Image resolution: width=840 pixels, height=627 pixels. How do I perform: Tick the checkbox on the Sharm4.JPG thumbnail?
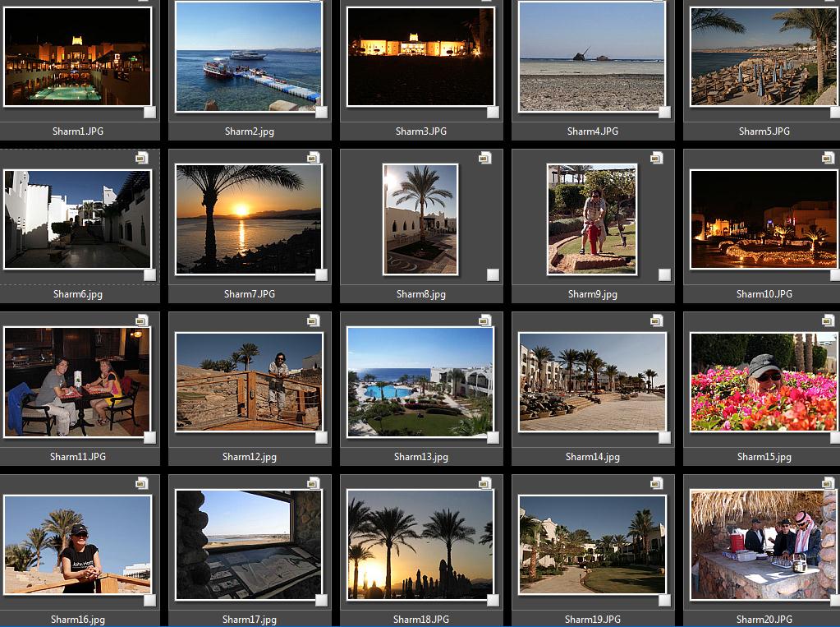tap(664, 112)
